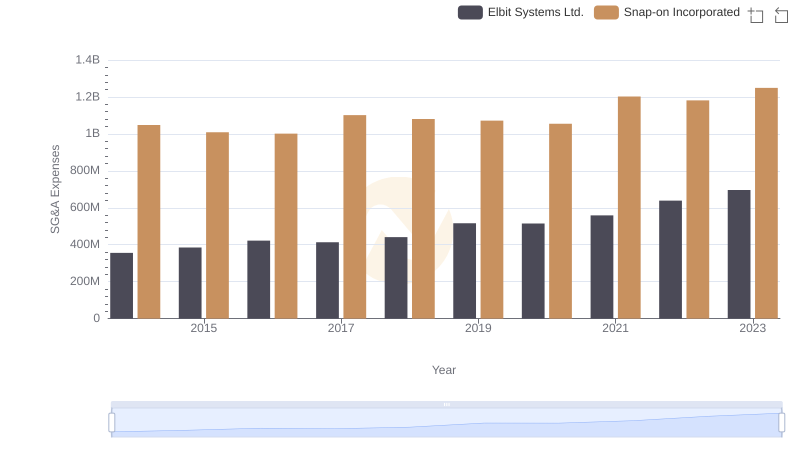Click the 2020 Elbit Systems bar
This screenshot has width=800, height=461.
533,271
